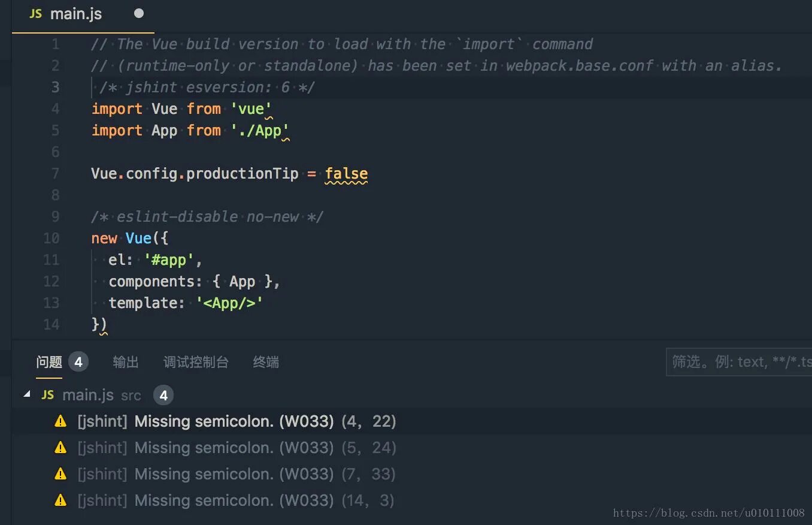The width and height of the screenshot is (812, 525).
Task: Click the '<App/>' template string
Action: [229, 303]
